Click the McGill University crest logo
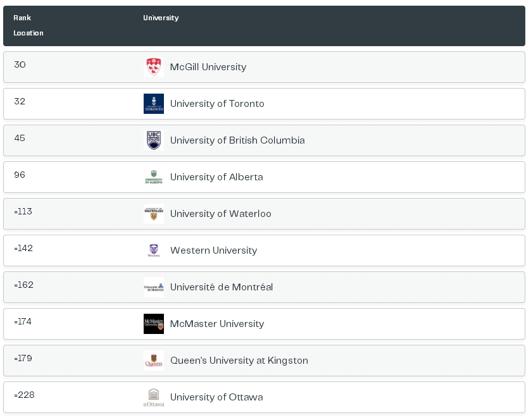The height and width of the screenshot is (420, 531). 153,67
